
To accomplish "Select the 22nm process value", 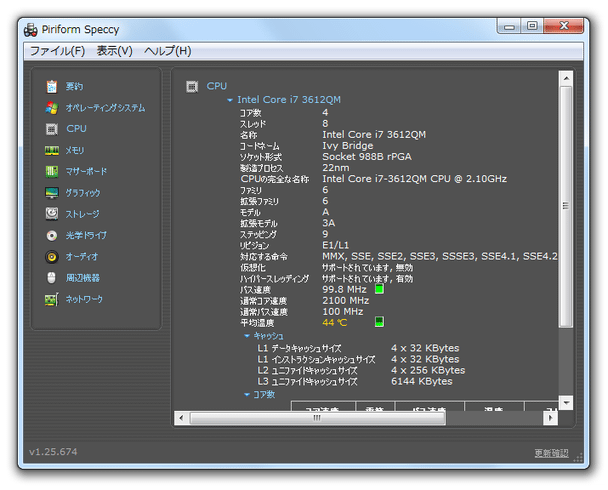I will click(x=336, y=168).
